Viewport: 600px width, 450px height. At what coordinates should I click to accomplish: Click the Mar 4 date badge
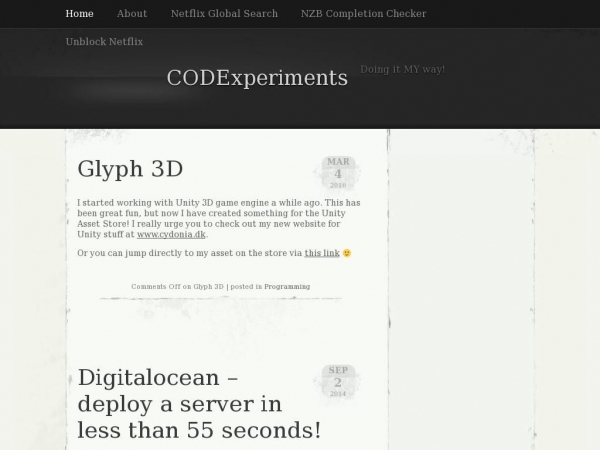point(338,173)
